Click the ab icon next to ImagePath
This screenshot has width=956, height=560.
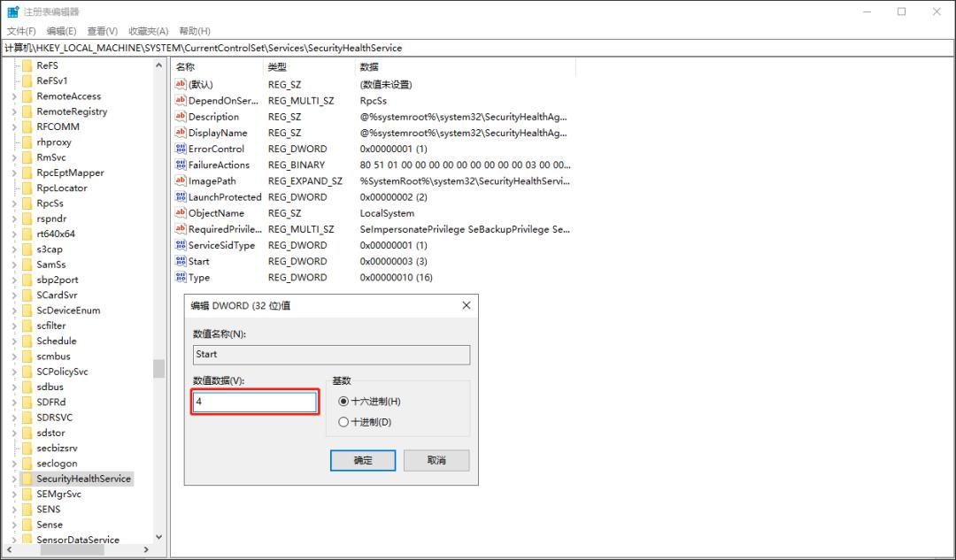181,180
